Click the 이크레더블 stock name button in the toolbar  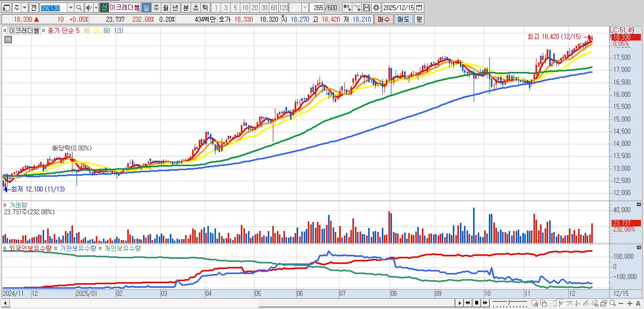point(125,8)
